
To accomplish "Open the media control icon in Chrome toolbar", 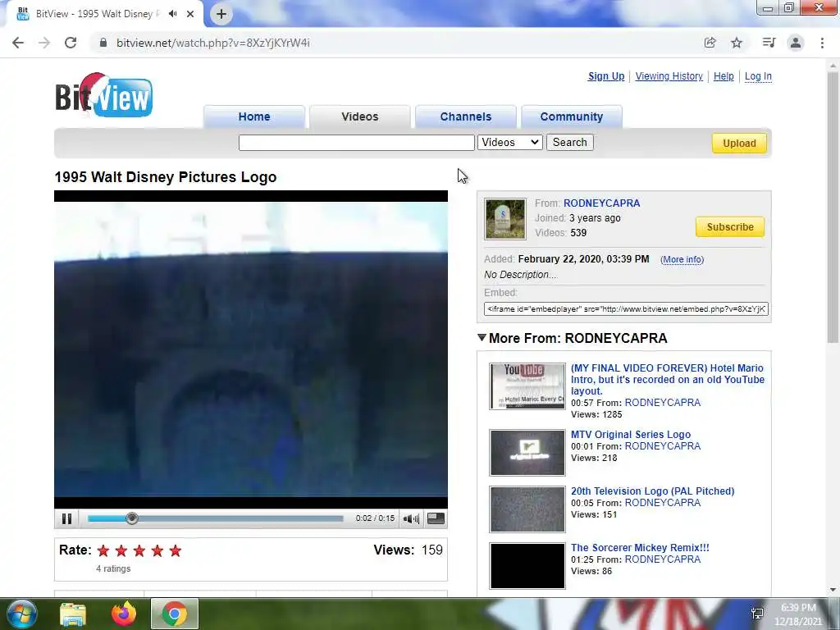I will pos(769,43).
